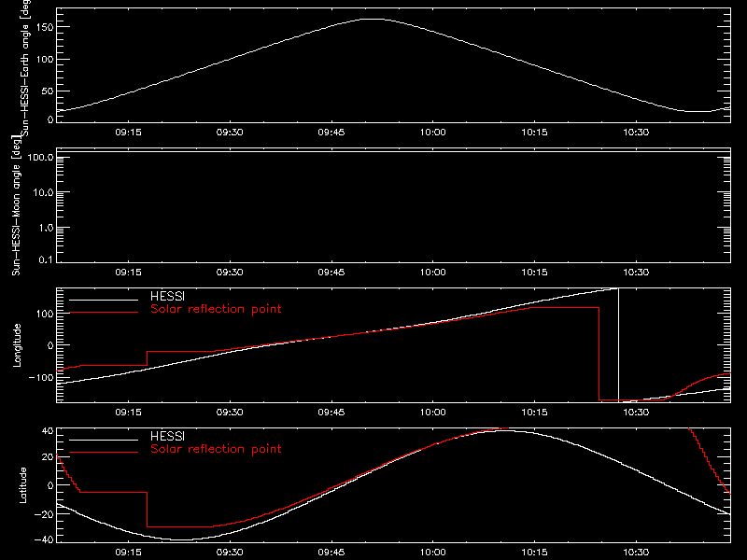Viewport: 747px width, 560px height.
Task: Click the 100.0 tick label on Moon angle plot
Action: pyautogui.click(x=40, y=157)
